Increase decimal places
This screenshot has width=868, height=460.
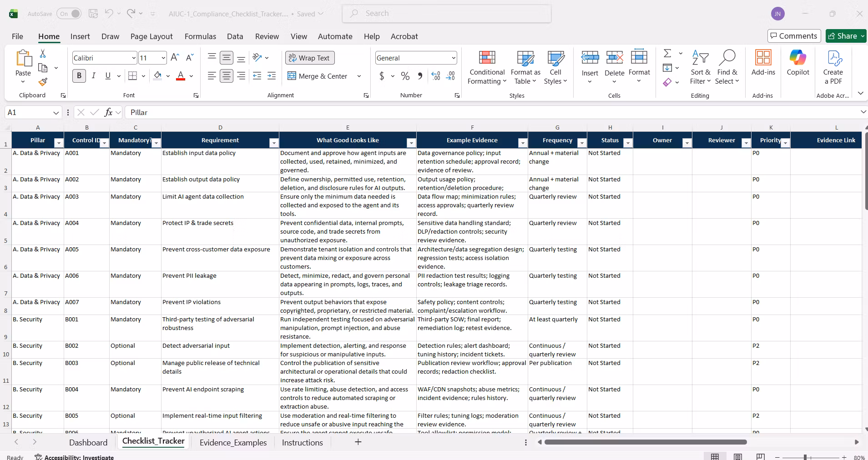pyautogui.click(x=435, y=76)
